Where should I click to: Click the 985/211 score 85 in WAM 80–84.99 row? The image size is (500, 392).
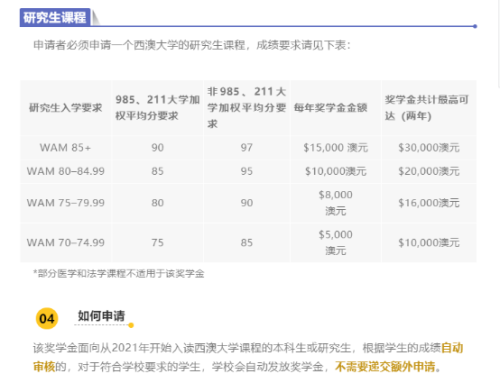[x=158, y=171]
